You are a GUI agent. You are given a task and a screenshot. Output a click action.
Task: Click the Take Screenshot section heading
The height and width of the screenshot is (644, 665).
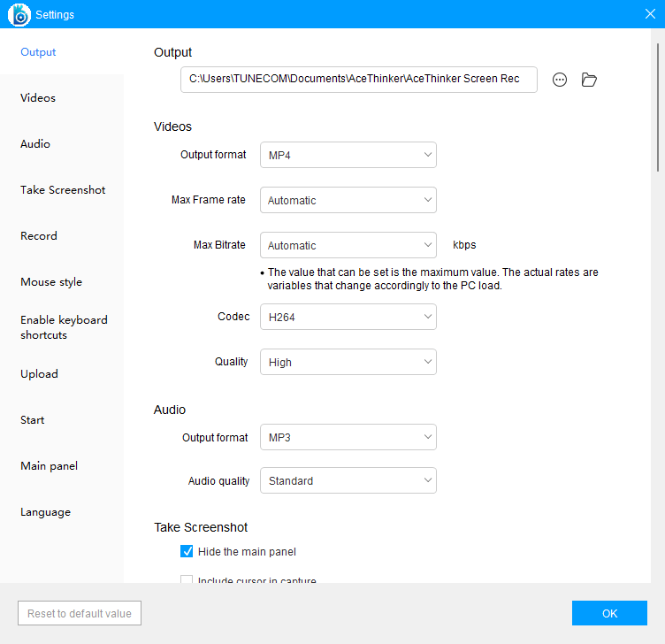pyautogui.click(x=201, y=527)
